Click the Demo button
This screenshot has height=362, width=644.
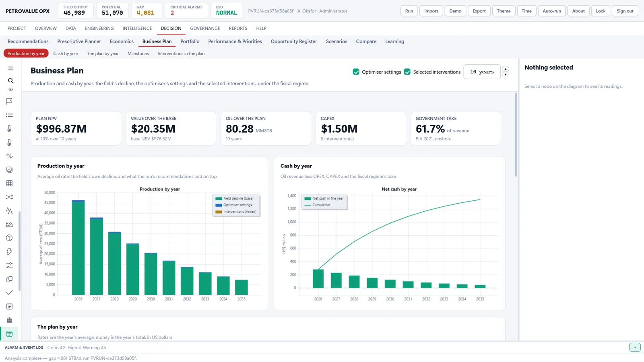(x=455, y=11)
